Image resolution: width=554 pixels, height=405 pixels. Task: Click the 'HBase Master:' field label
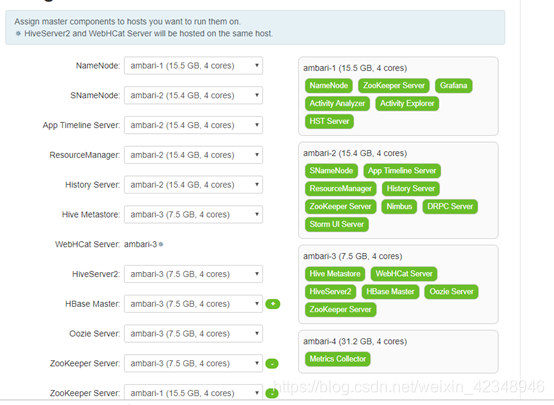[x=93, y=304]
